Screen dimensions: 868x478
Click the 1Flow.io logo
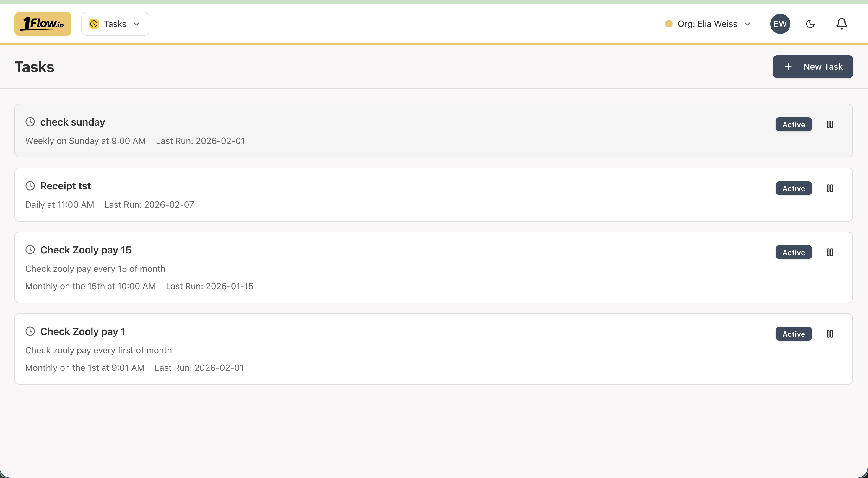tap(43, 24)
